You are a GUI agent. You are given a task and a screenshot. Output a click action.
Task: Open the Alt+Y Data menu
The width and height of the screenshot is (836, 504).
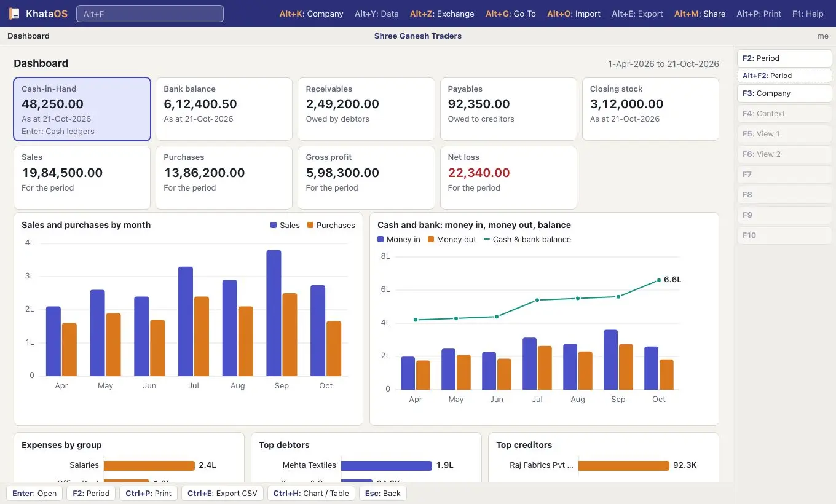(377, 14)
